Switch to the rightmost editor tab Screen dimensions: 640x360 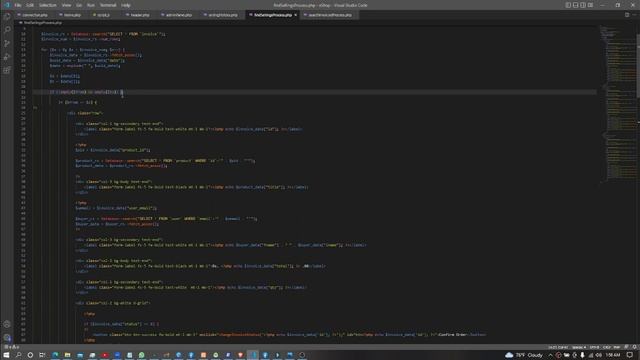pos(330,15)
